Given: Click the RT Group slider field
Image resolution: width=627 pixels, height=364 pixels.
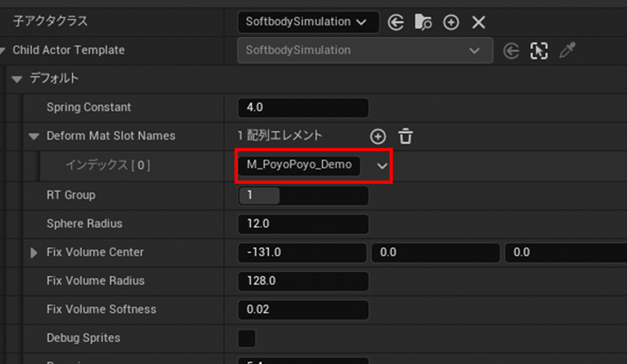Looking at the screenshot, I should pos(303,196).
